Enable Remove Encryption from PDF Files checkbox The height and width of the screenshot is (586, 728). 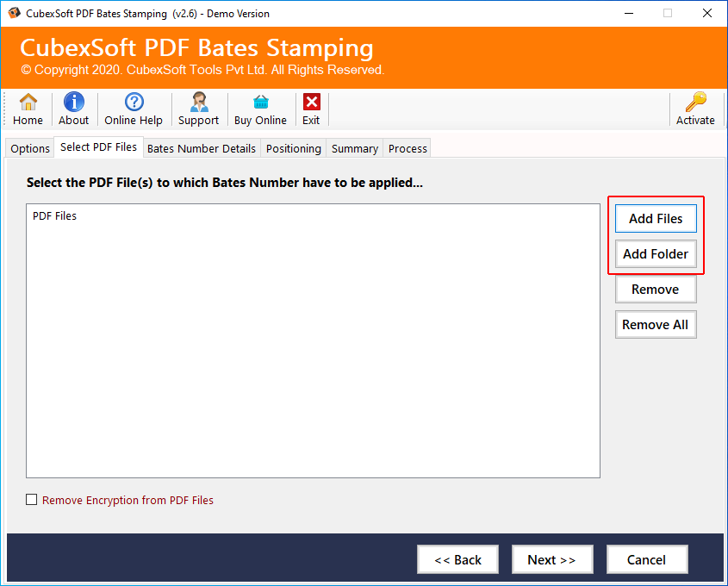coord(32,500)
